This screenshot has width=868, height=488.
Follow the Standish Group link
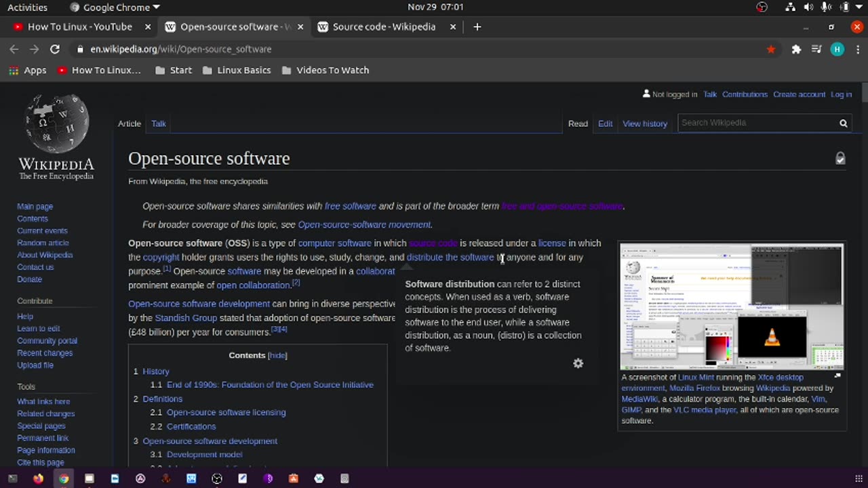point(186,318)
